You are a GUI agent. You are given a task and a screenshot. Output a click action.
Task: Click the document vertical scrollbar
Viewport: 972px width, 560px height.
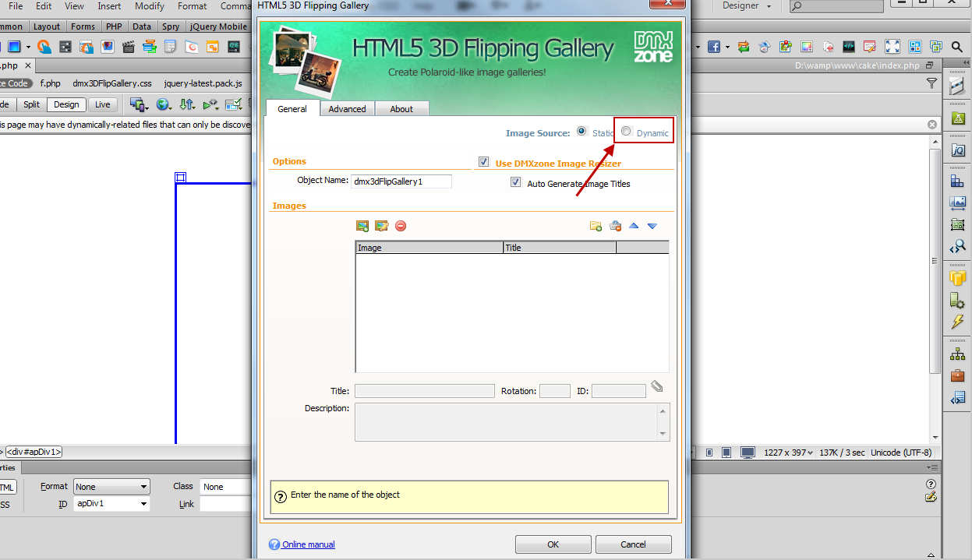click(935, 288)
